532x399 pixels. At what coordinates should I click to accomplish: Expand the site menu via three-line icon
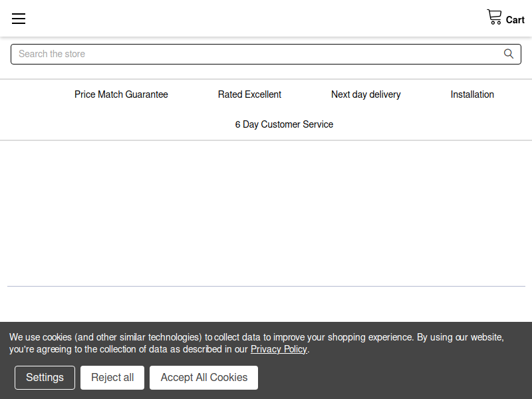tap(19, 19)
